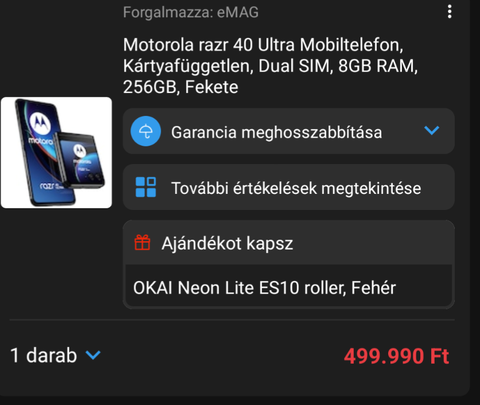Open quantity chevron next to 1 darab
The image size is (480, 405).
coord(93,355)
